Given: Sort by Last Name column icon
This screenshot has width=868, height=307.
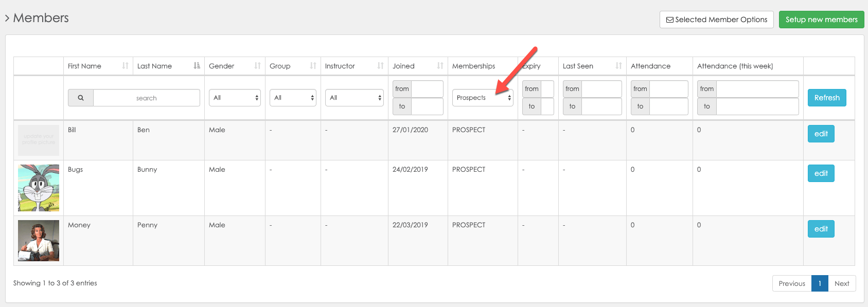Looking at the screenshot, I should point(197,66).
